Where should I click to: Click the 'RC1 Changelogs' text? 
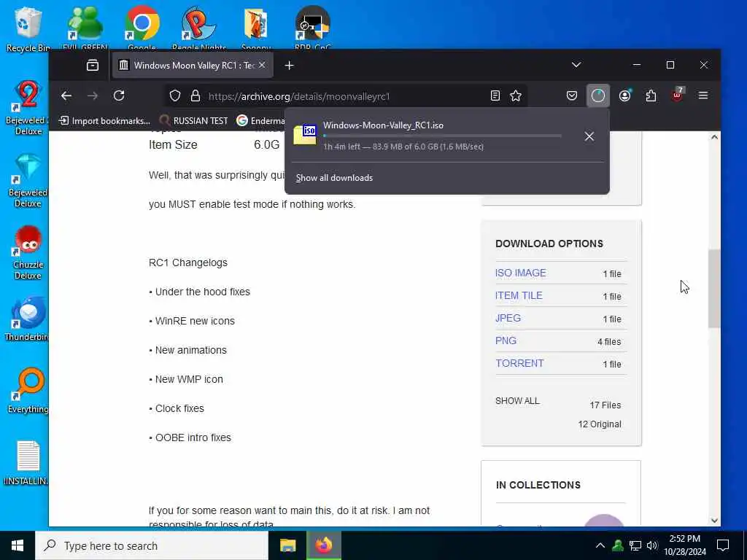(x=187, y=262)
